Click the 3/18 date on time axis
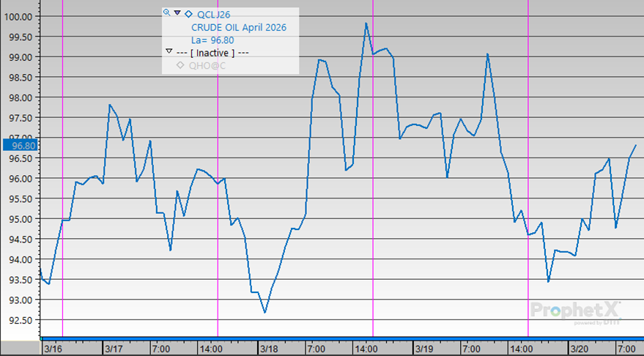644x356 pixels. (x=267, y=348)
